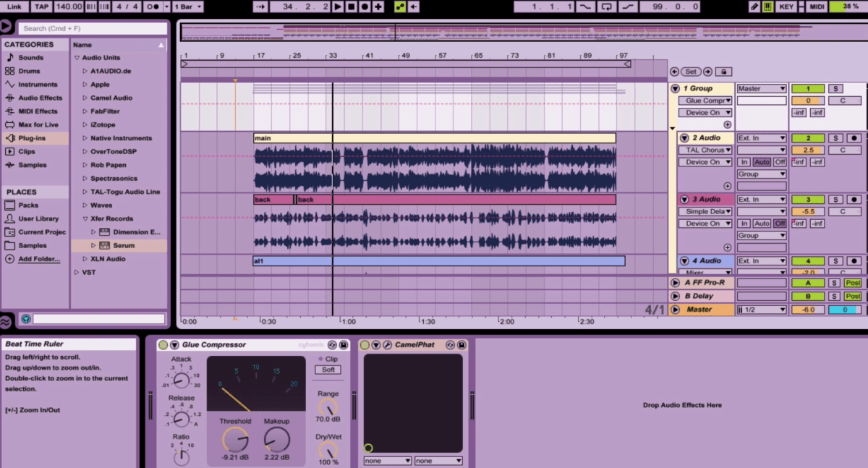The image size is (868, 468).
Task: Arm the 3 Audio track for recording
Action: (855, 200)
